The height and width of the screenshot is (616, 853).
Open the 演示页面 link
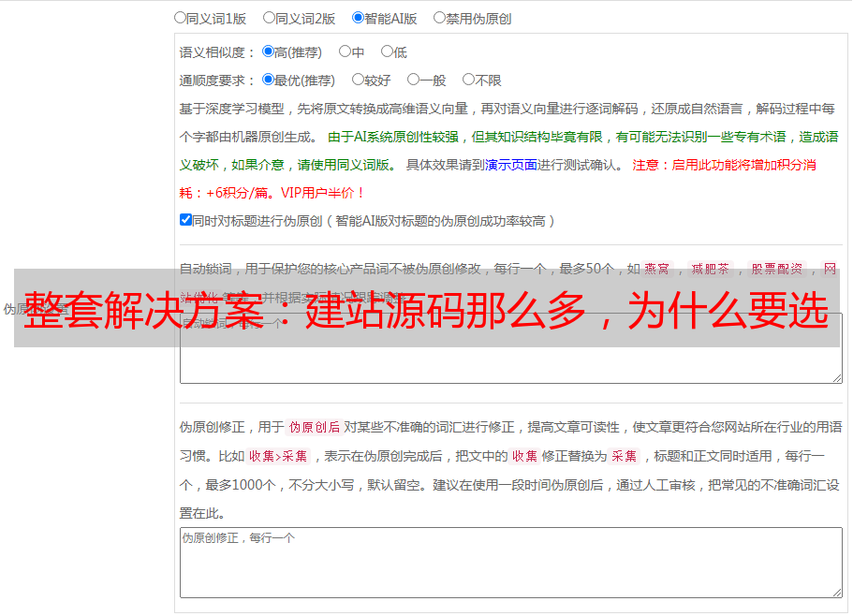[x=511, y=165]
